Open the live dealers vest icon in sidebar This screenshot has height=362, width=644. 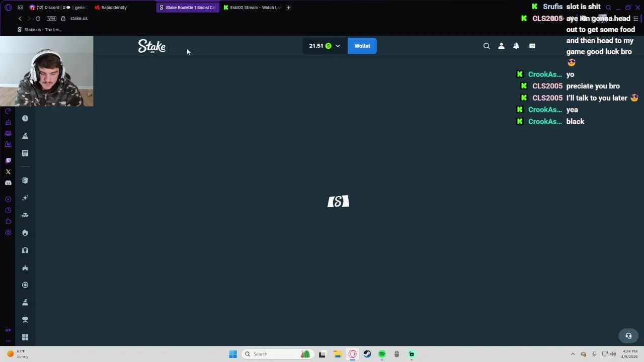(x=25, y=250)
